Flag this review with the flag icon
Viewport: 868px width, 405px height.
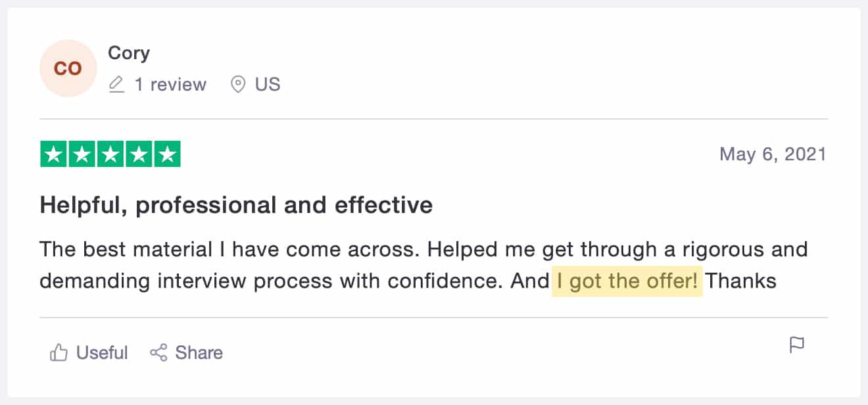[797, 345]
